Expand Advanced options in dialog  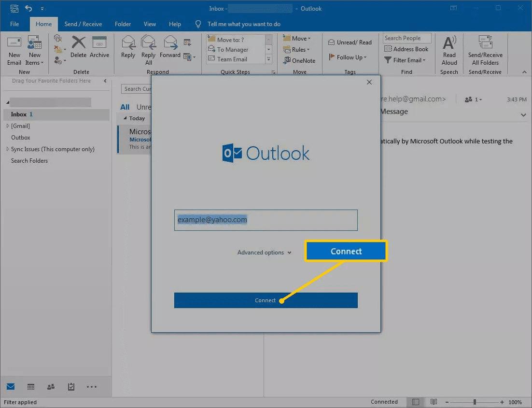click(x=264, y=253)
